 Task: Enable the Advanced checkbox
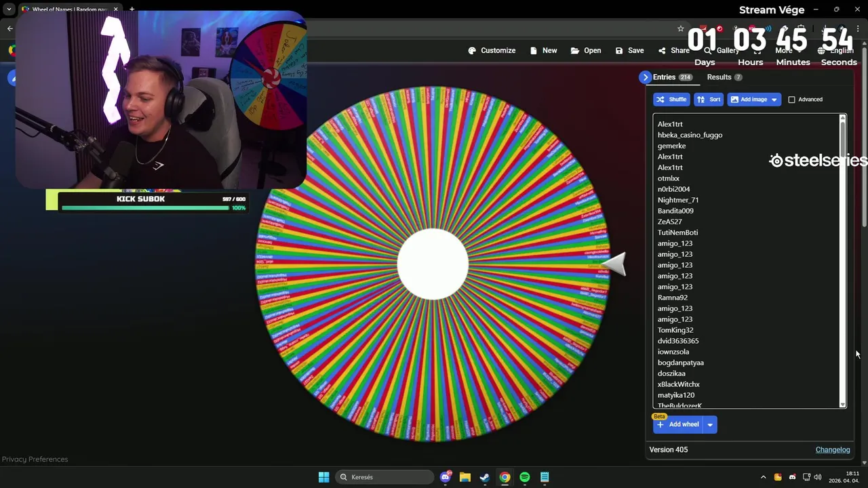791,100
